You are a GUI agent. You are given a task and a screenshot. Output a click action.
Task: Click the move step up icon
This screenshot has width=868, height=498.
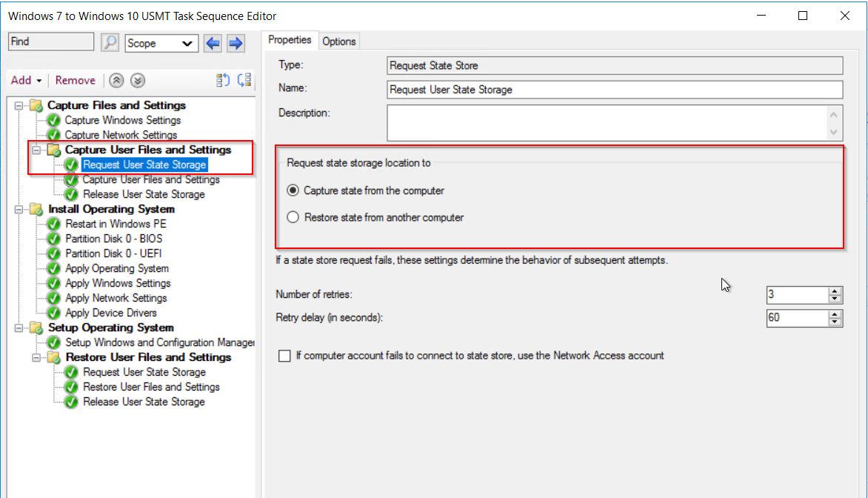[223, 81]
